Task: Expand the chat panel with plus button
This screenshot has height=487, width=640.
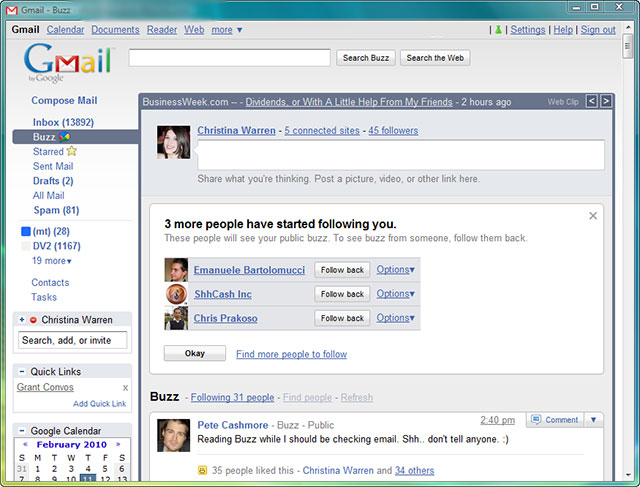Action: pyautogui.click(x=22, y=320)
